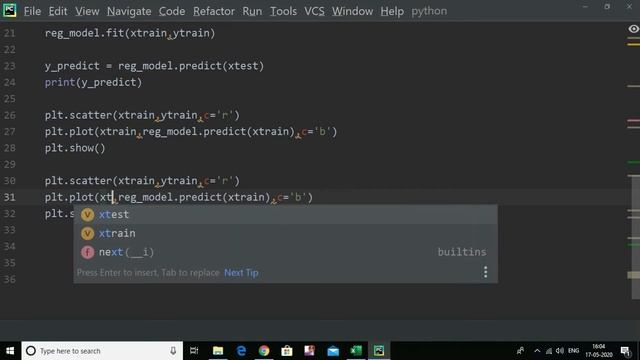Show hidden system tray icons chevron
Viewport: 640px width, 360px height.
coord(537,351)
